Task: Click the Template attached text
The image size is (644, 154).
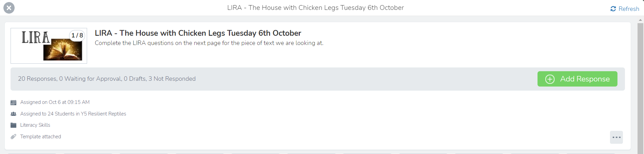Action: [40, 137]
